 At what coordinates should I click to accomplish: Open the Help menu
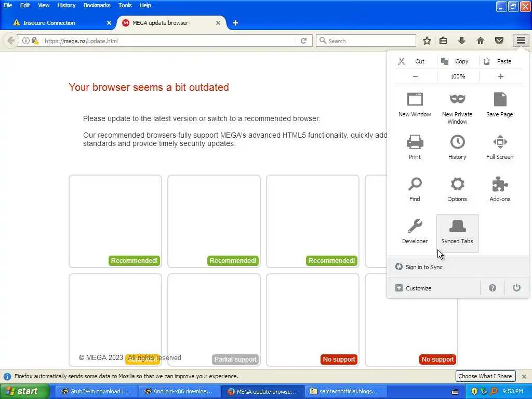[145, 5]
